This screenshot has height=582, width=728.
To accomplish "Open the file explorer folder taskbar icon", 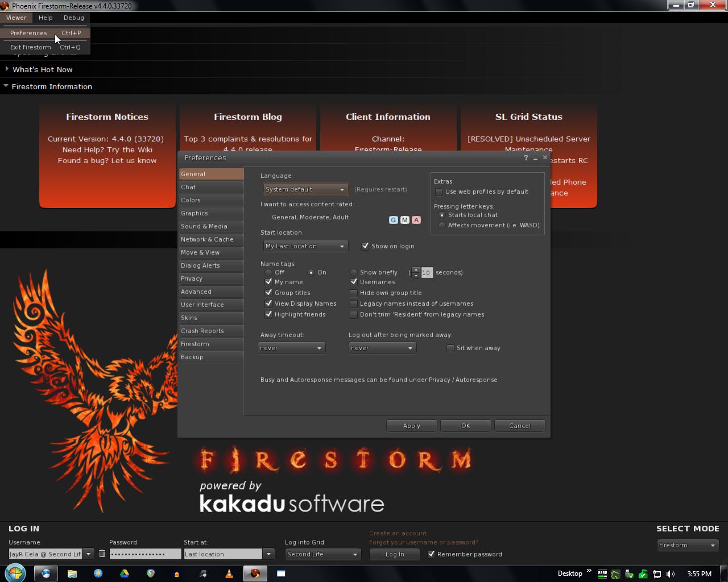I will [72, 573].
